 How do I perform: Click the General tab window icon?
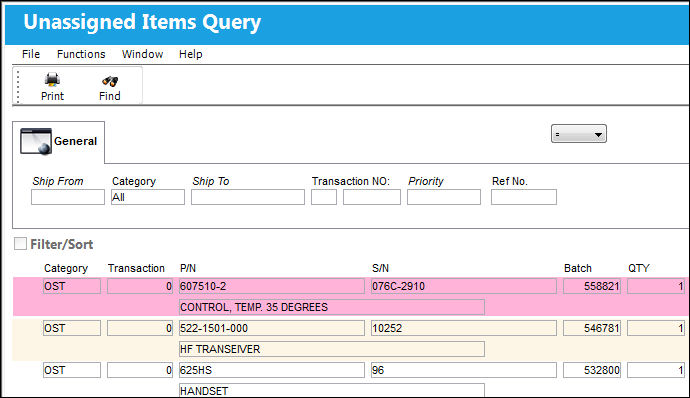(x=36, y=141)
